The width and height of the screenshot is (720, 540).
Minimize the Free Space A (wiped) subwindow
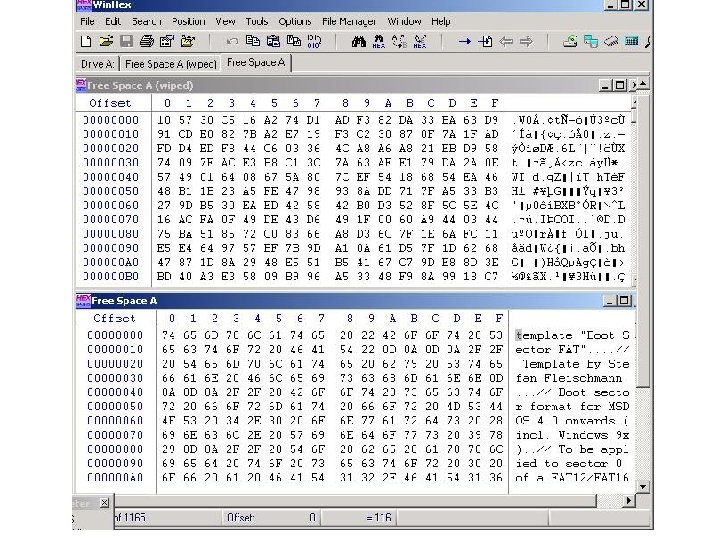point(606,85)
